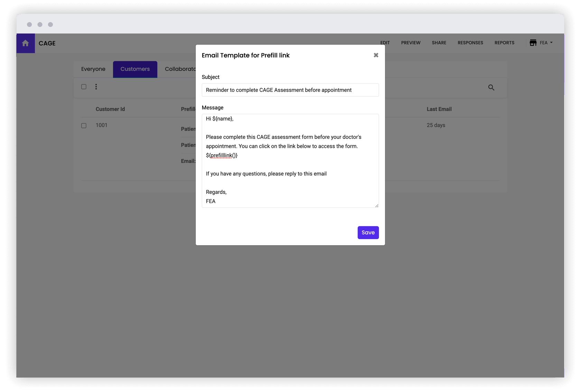
Task: Save the email template
Action: pos(368,232)
